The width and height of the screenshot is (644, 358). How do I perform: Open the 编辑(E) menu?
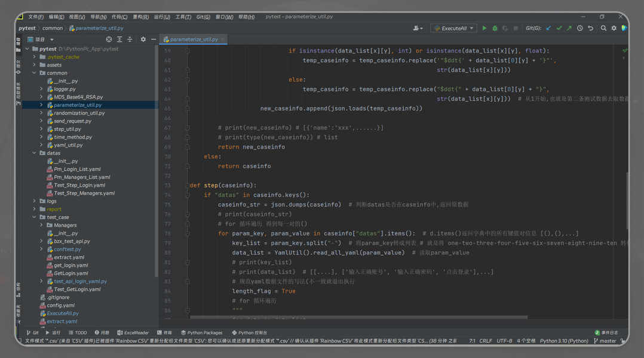click(56, 17)
